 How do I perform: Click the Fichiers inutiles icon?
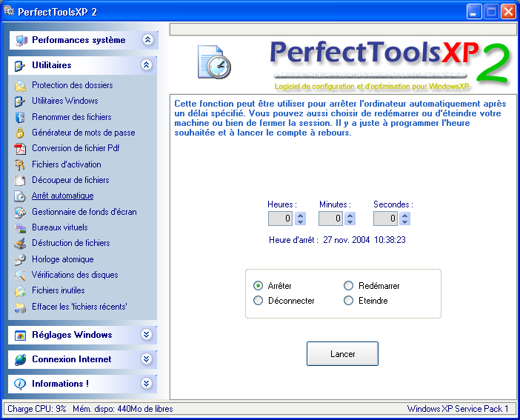20,291
